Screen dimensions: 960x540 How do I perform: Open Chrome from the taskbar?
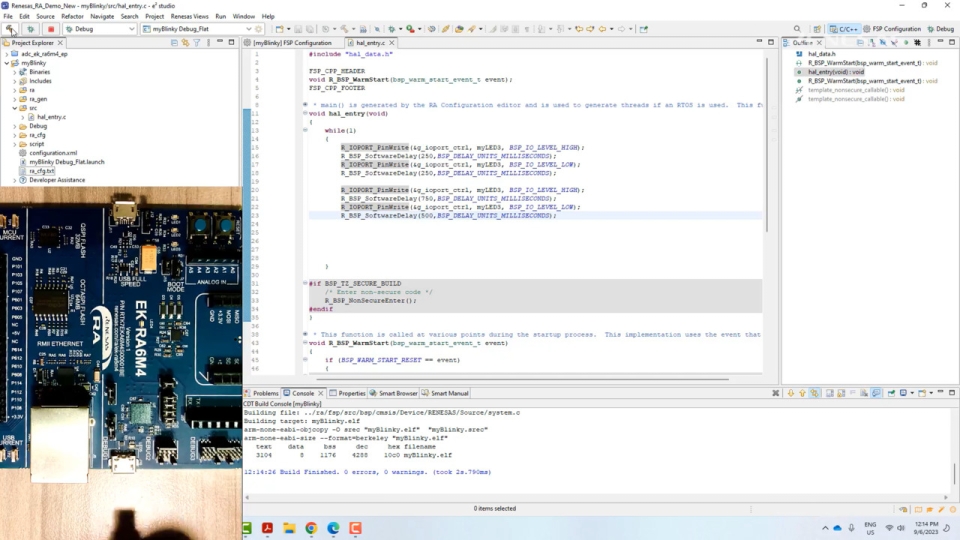[x=311, y=528]
